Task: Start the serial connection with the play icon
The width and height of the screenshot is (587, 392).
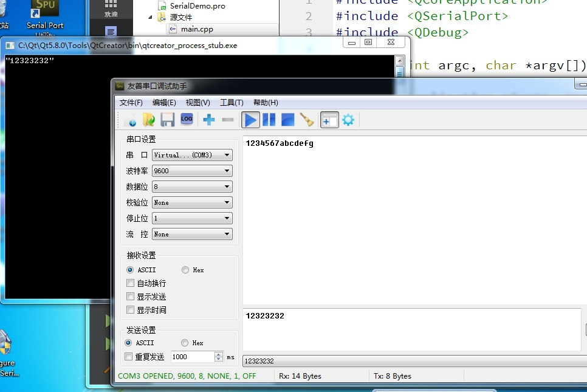Action: (x=250, y=120)
